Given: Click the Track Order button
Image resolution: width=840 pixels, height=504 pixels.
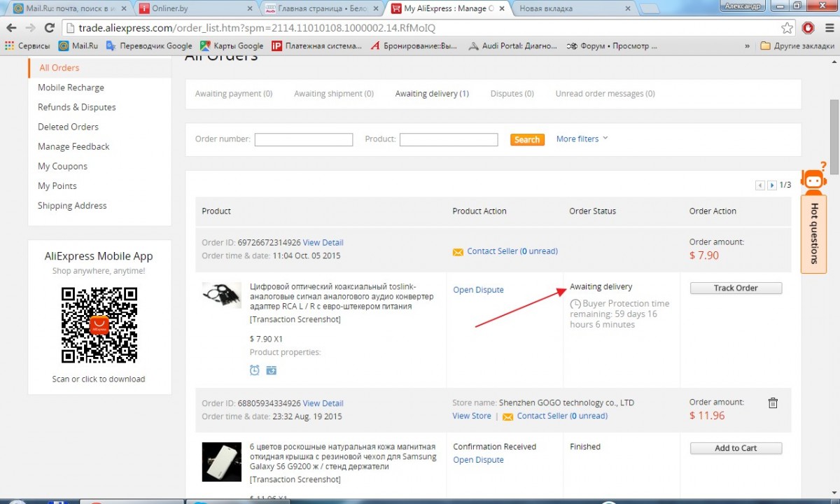Looking at the screenshot, I should click(x=736, y=288).
